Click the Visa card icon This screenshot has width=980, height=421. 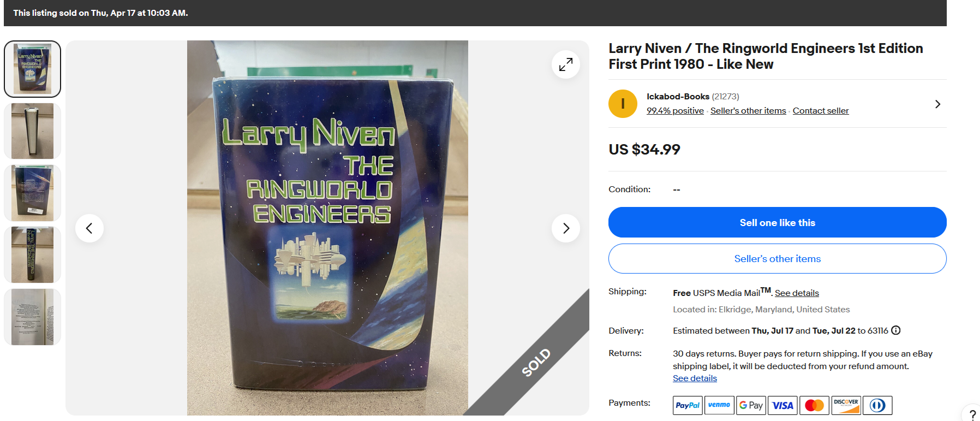(x=782, y=405)
